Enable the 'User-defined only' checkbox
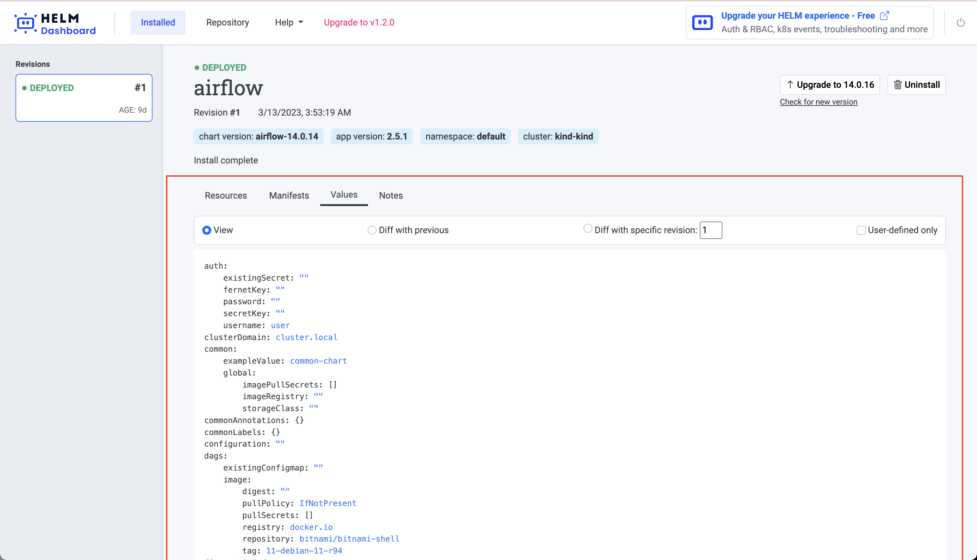The width and height of the screenshot is (977, 560). pos(861,230)
